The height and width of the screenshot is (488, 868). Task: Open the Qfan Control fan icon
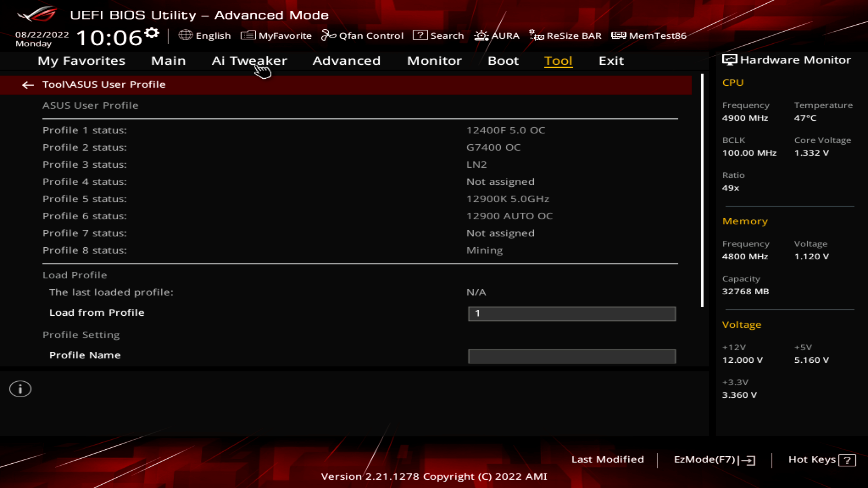(328, 35)
